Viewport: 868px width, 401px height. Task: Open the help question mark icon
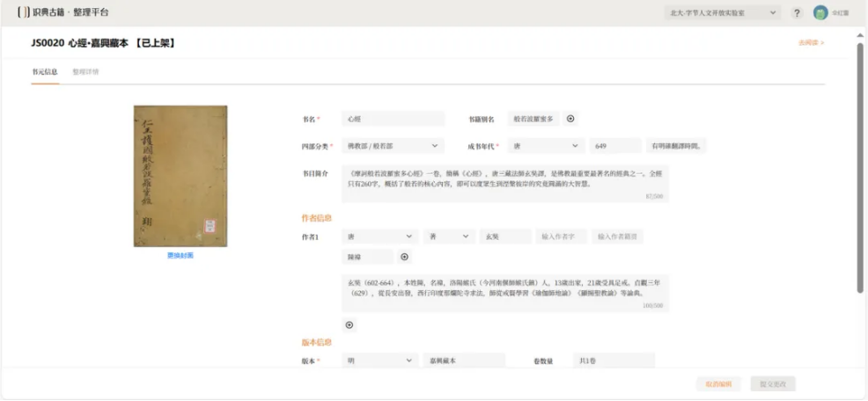pyautogui.click(x=797, y=12)
